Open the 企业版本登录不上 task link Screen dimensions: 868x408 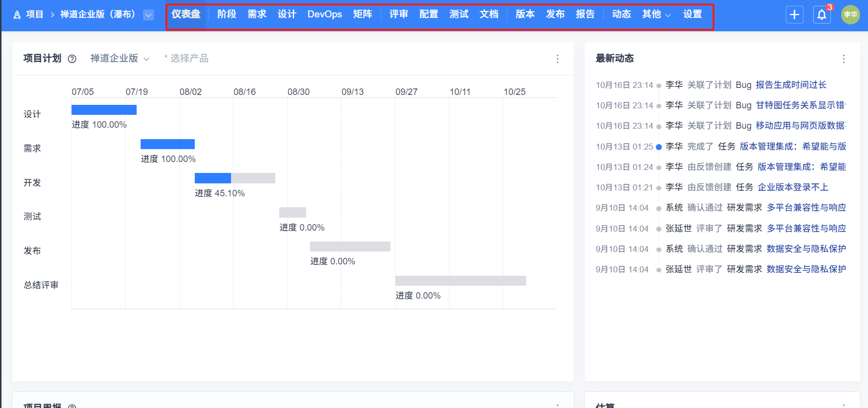793,187
